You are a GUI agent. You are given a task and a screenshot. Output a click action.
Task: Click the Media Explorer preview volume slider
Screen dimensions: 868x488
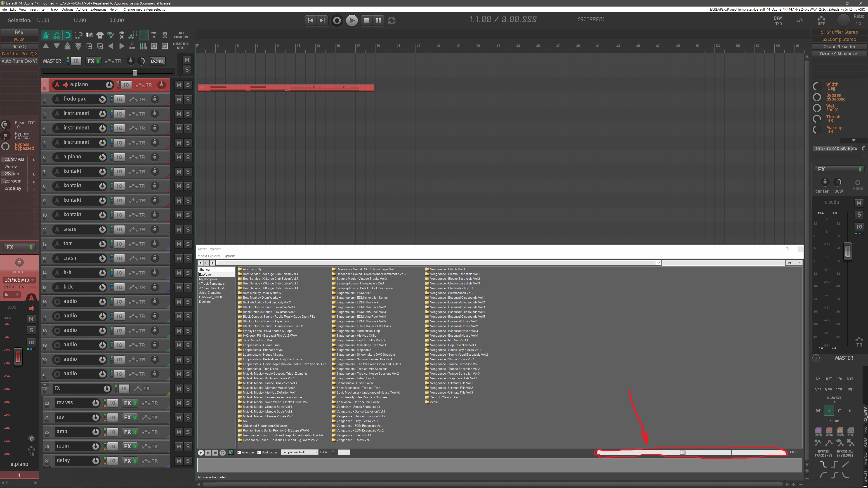683,452
